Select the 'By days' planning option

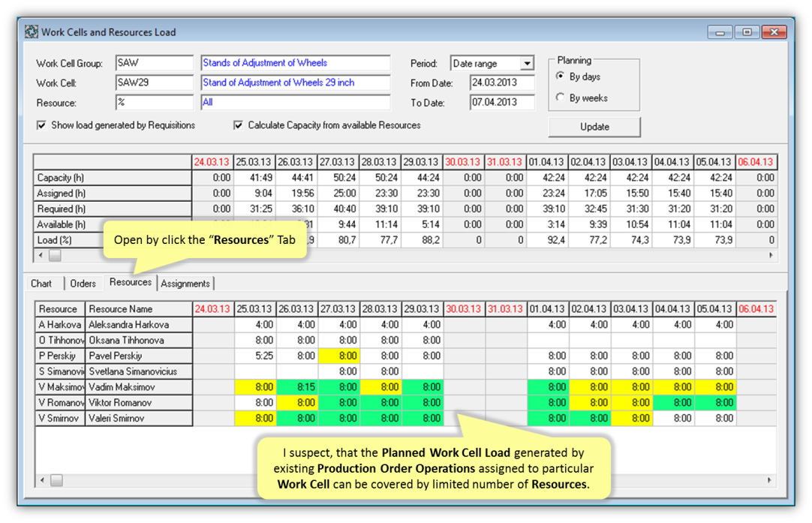(561, 76)
